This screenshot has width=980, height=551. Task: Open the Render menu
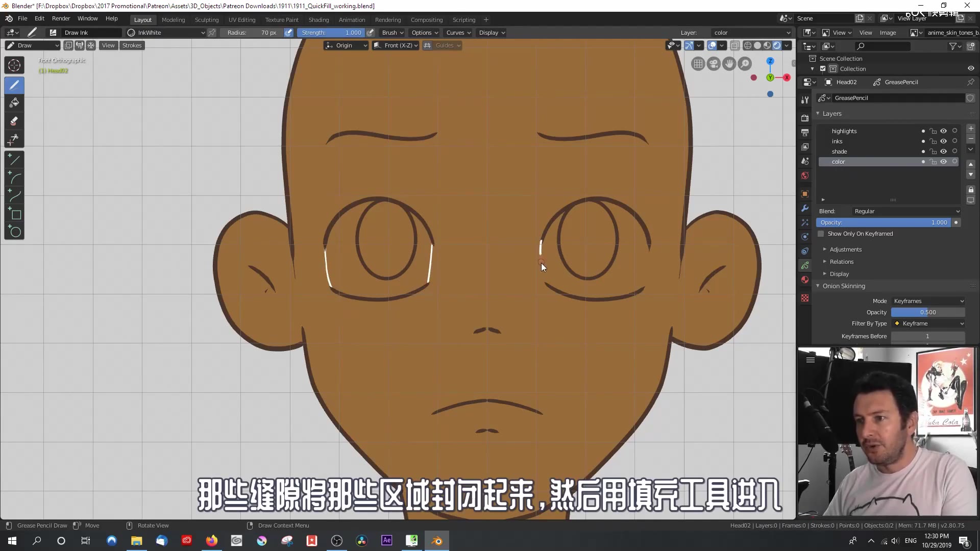pos(61,18)
